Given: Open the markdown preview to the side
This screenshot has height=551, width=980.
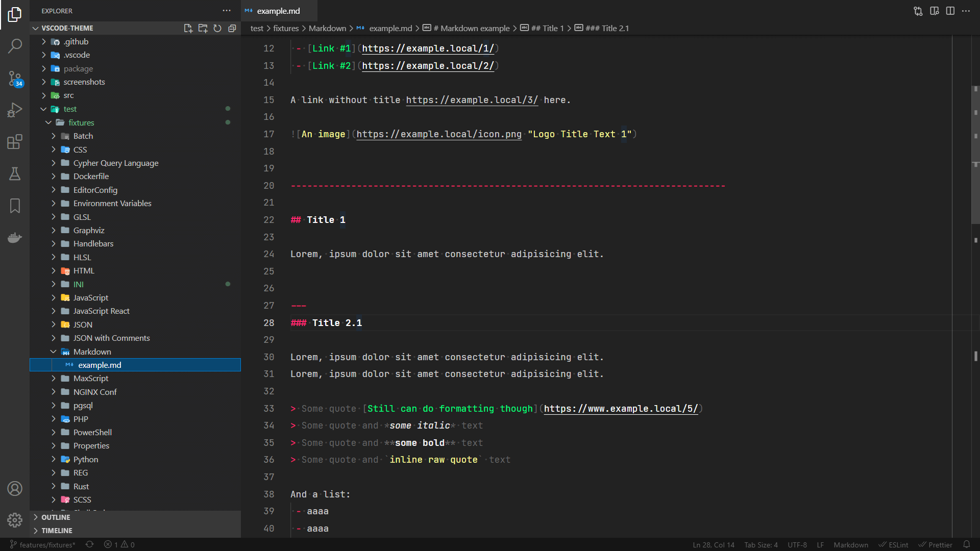Looking at the screenshot, I should (x=934, y=11).
